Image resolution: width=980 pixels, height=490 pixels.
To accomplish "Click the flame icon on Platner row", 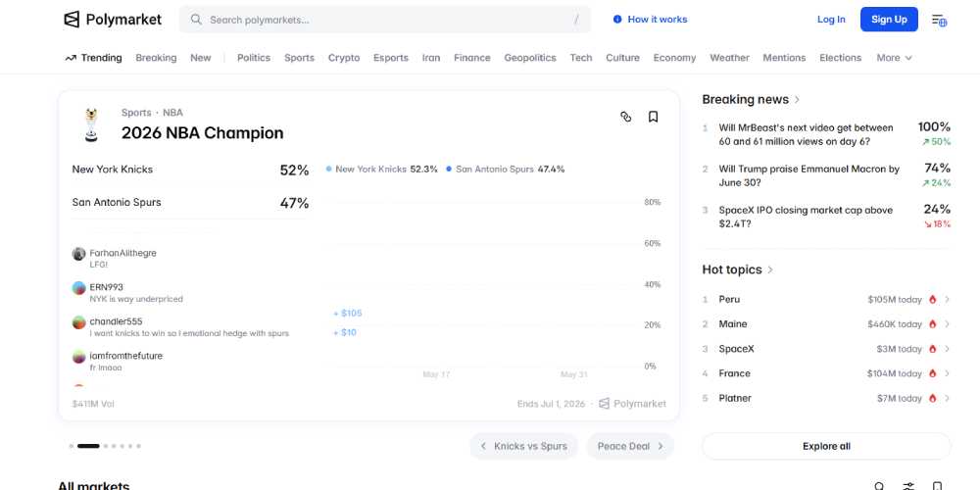I will tap(933, 398).
